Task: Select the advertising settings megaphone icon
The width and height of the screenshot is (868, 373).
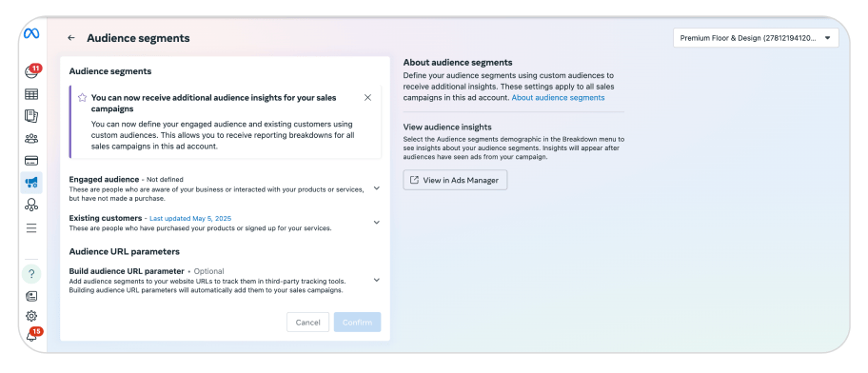Action: click(x=31, y=183)
